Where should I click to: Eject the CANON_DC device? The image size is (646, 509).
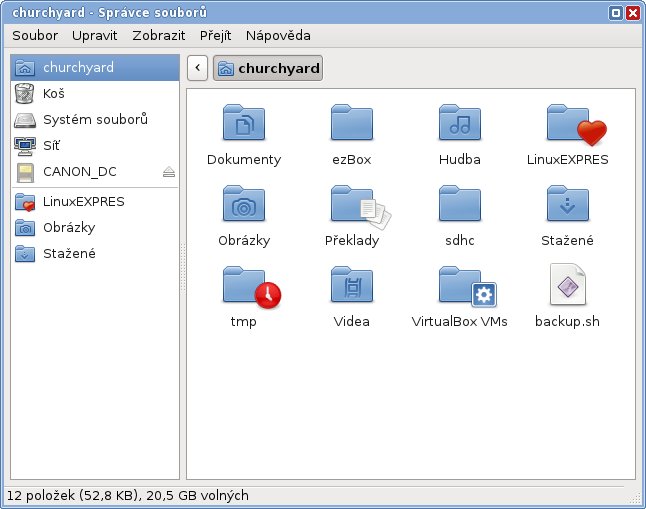tap(169, 173)
